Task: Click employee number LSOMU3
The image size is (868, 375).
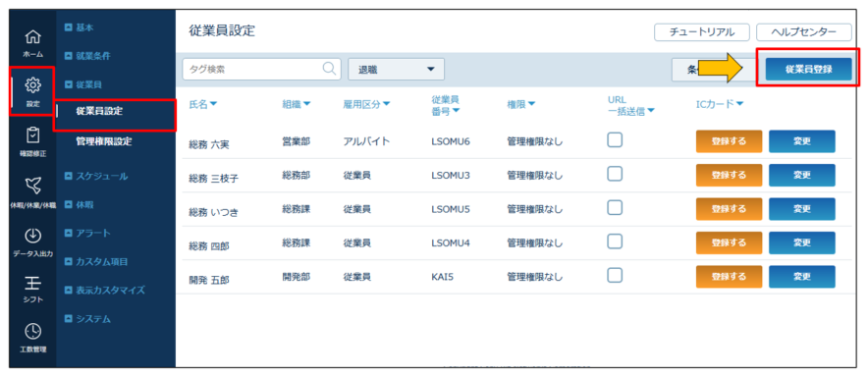Action: [x=450, y=176]
